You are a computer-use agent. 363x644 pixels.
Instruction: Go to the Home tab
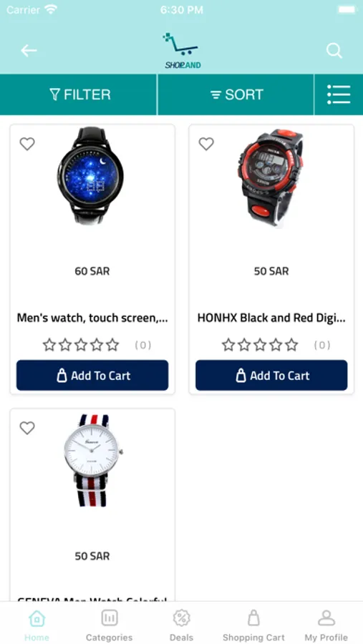pos(37,625)
